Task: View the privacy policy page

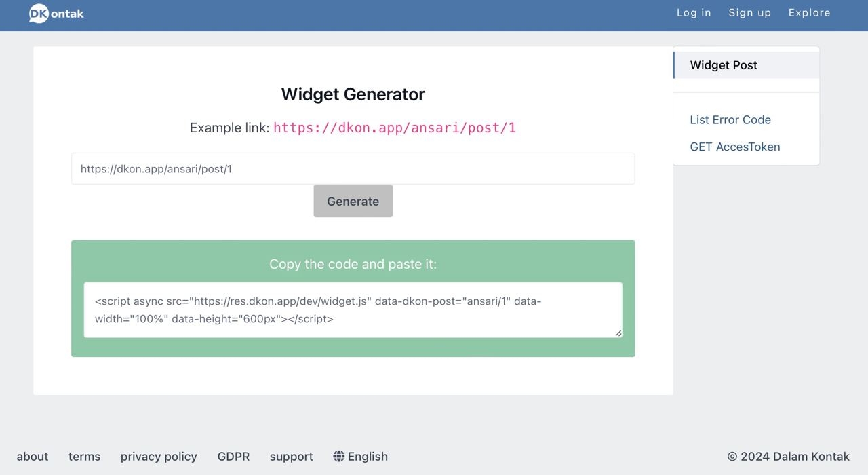Action: tap(159, 457)
